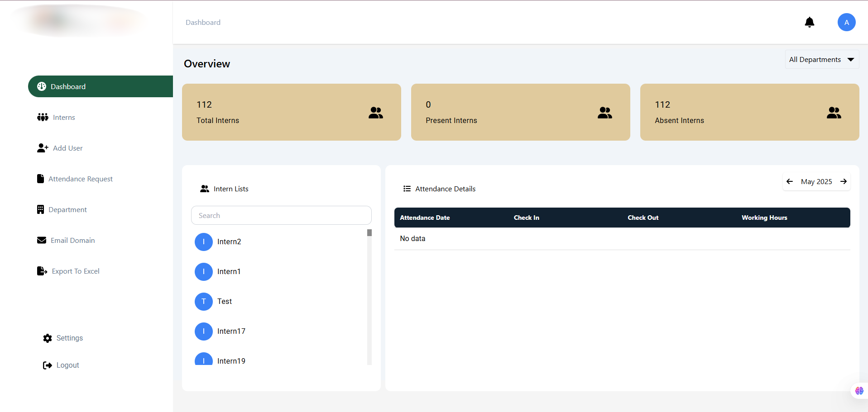The image size is (868, 412).
Task: Click the Total Interns card
Action: point(292,112)
